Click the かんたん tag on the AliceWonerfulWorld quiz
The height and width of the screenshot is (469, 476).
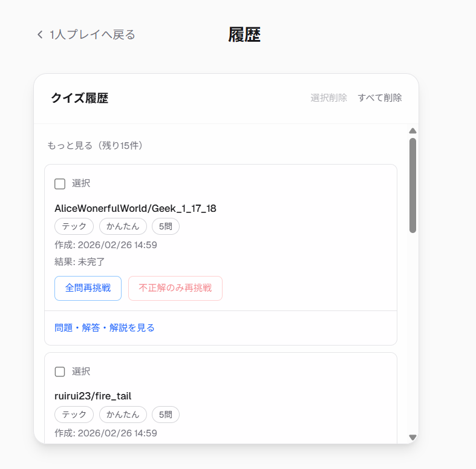tap(123, 226)
